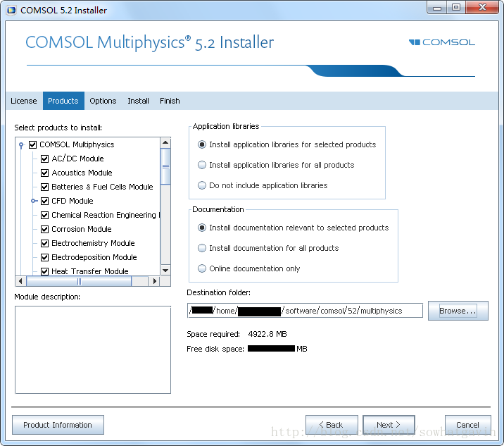This screenshot has width=504, height=446.
Task: Choose install documentation for all products
Action: 202,248
